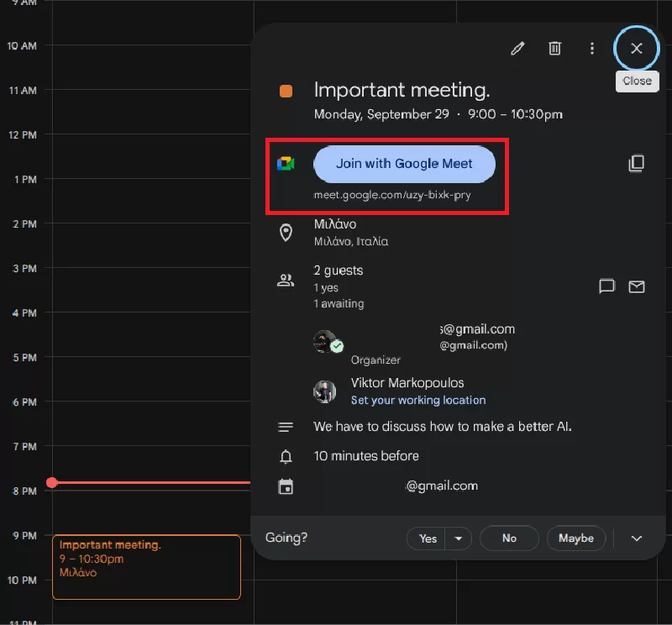
Task: Expand the RSVP bar chevron
Action: tap(636, 538)
